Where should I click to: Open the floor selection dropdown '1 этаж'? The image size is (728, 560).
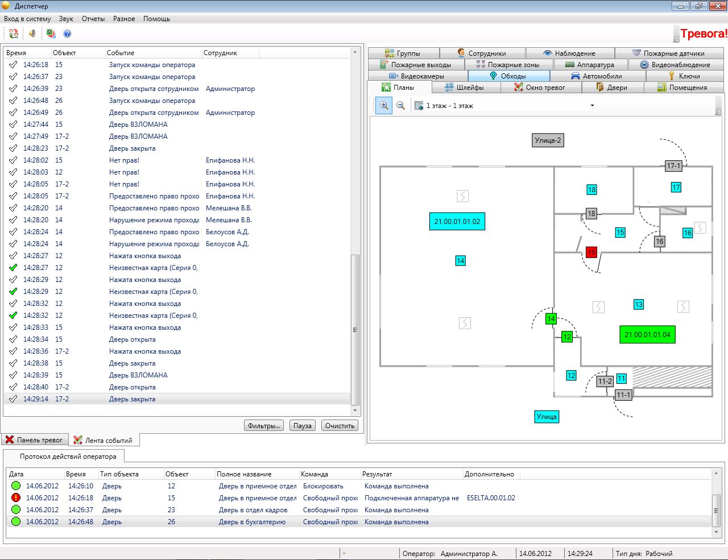(x=592, y=106)
